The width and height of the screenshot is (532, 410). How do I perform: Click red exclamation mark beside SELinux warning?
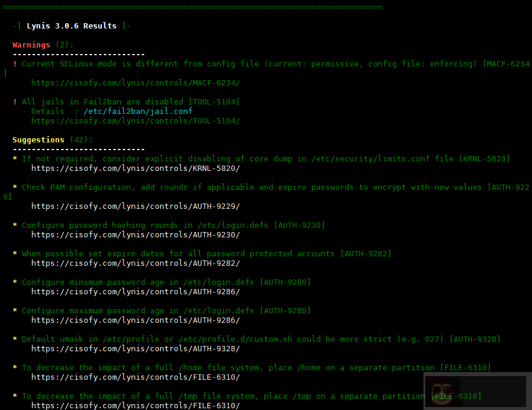point(15,63)
